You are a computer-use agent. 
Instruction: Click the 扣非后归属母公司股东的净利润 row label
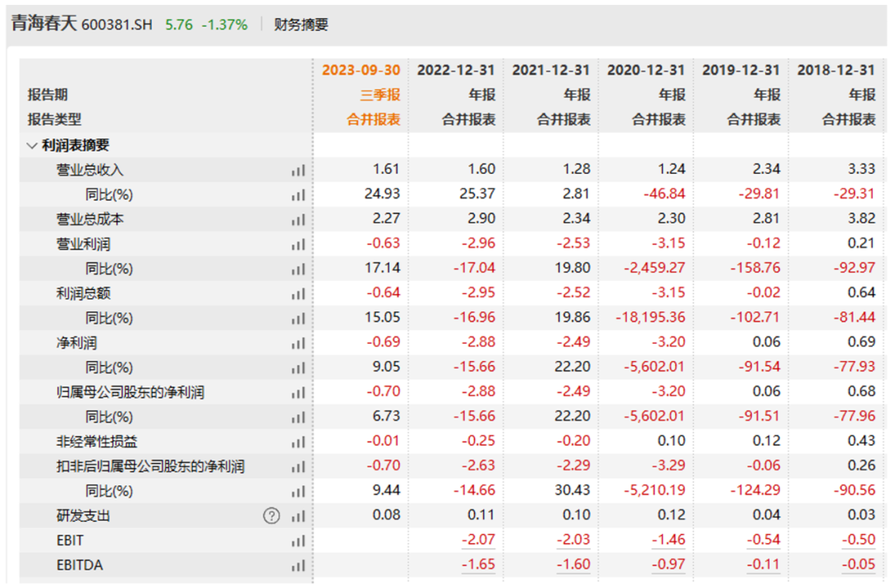coord(150,466)
